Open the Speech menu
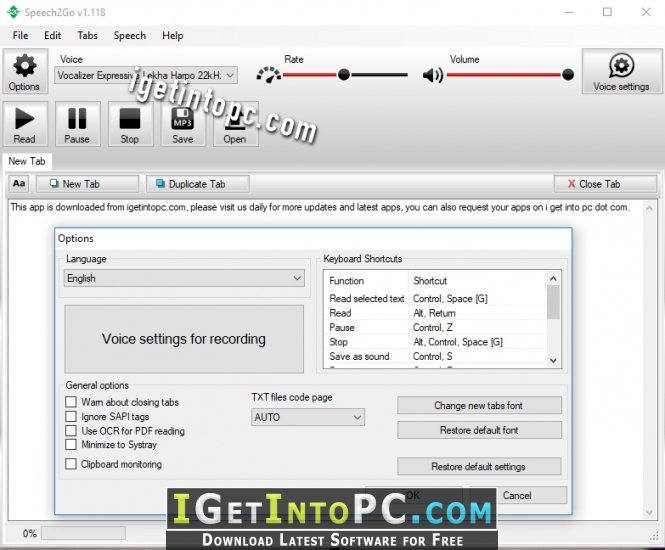The height and width of the screenshot is (550, 665). point(130,36)
